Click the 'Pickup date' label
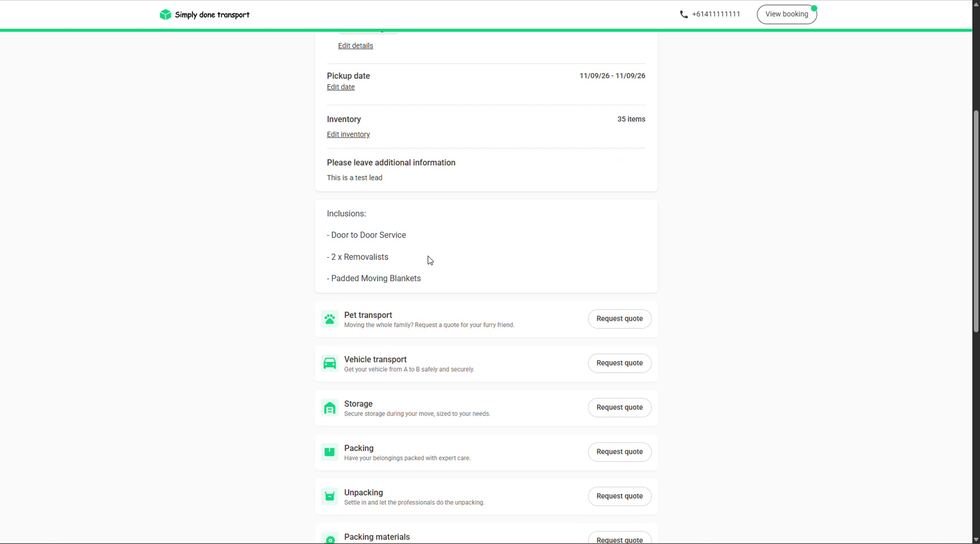The height and width of the screenshot is (544, 980). coord(348,76)
